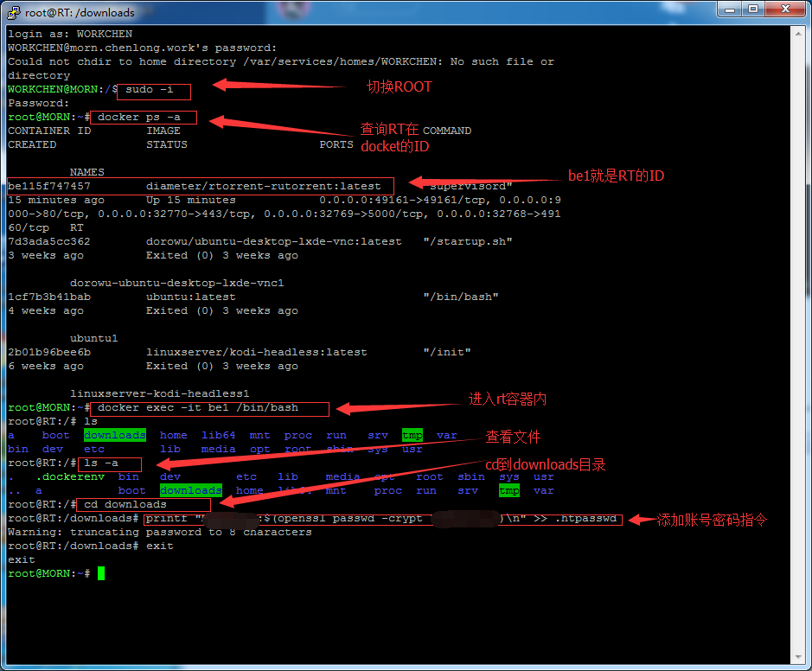Click the 'sudo -i' command text
Screen dimensions: 812x671
pos(149,90)
